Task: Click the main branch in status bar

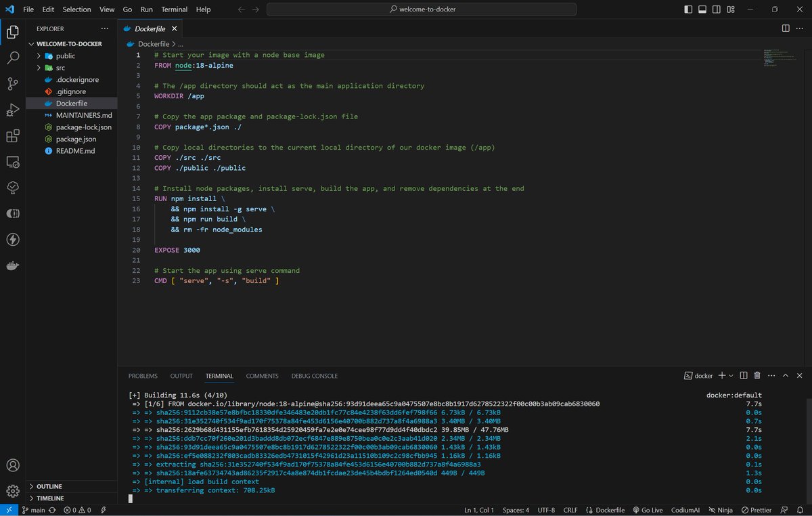Action: tap(33, 510)
